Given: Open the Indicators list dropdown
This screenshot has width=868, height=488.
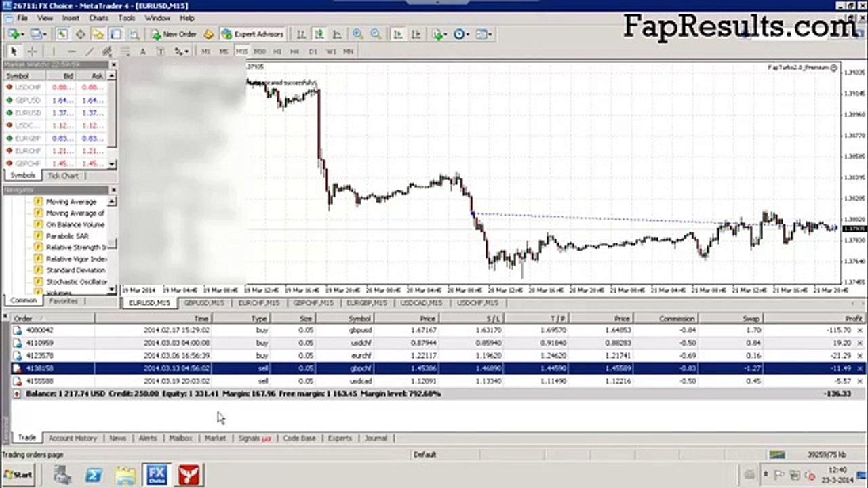Looking at the screenshot, I should (x=441, y=34).
